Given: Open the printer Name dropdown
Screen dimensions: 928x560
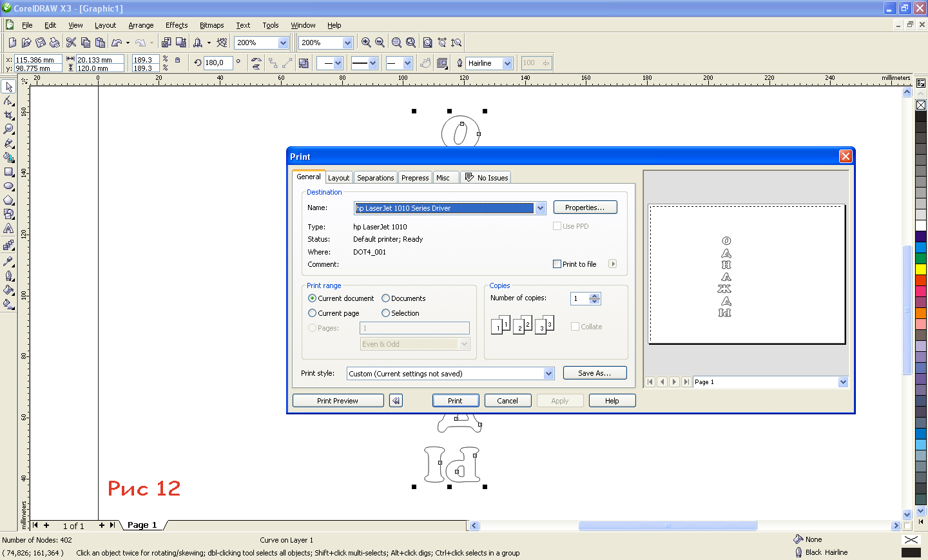Looking at the screenshot, I should click(x=540, y=208).
